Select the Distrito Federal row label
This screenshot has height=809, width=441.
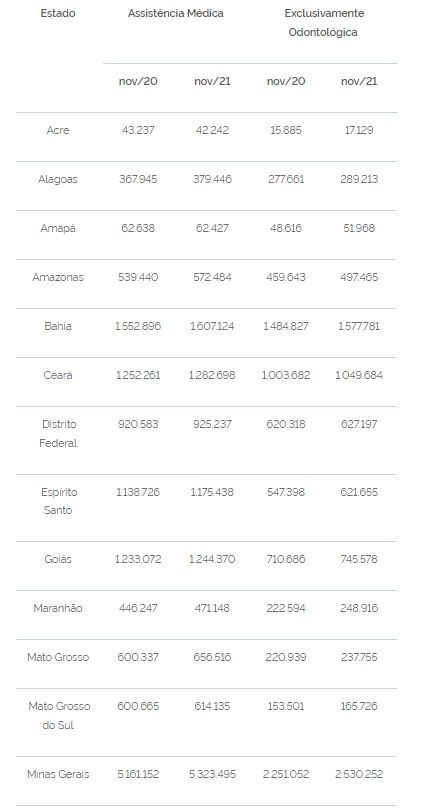[x=58, y=434]
